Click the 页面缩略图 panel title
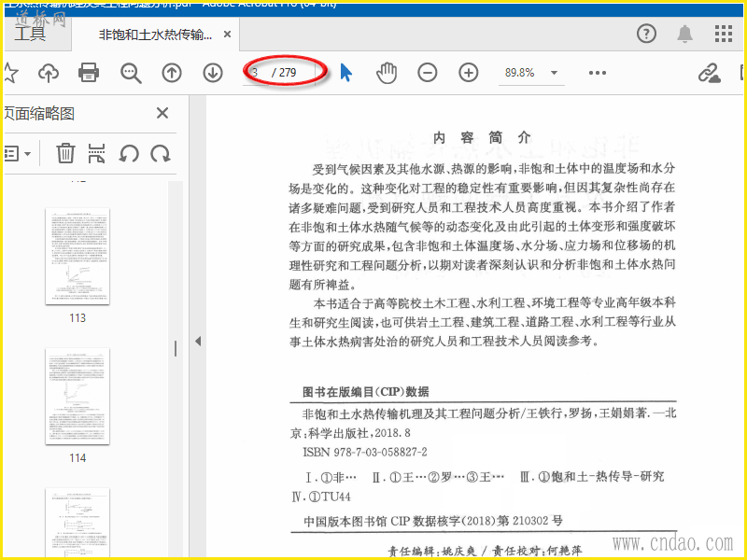The image size is (747, 560). (39, 113)
